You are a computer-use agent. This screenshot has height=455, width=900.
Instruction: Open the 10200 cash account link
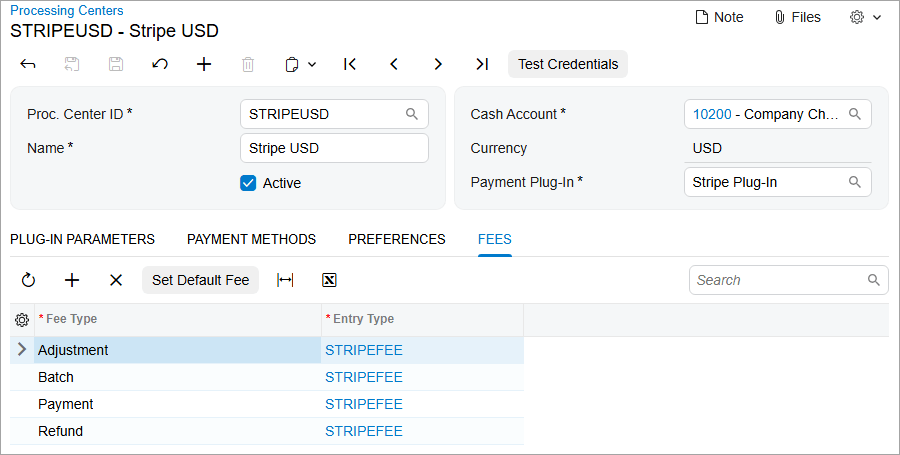click(x=712, y=114)
